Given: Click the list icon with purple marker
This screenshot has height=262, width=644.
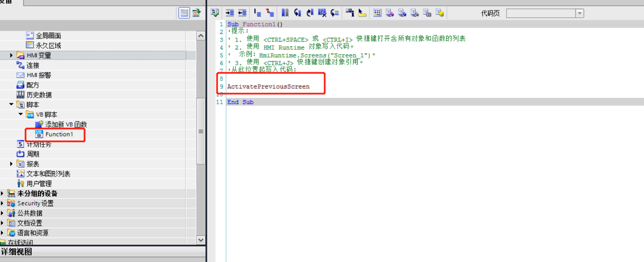Looking at the screenshot, I should tap(390, 13).
